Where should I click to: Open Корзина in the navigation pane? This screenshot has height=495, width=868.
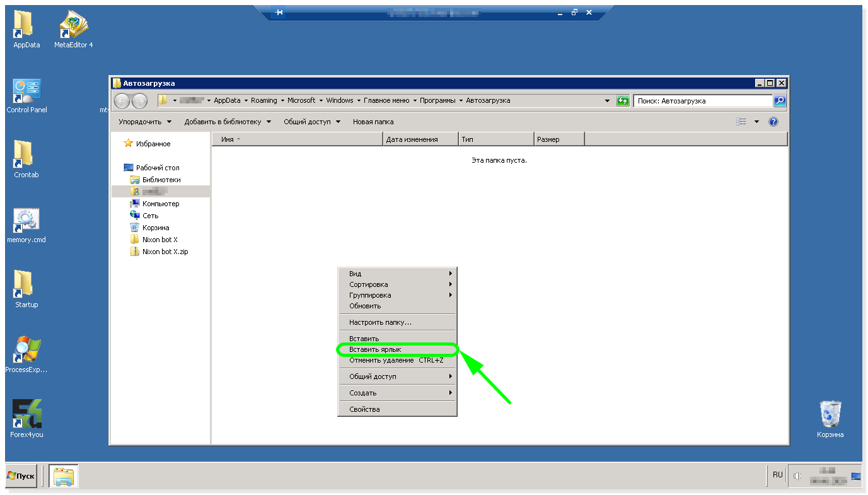[x=149, y=228]
